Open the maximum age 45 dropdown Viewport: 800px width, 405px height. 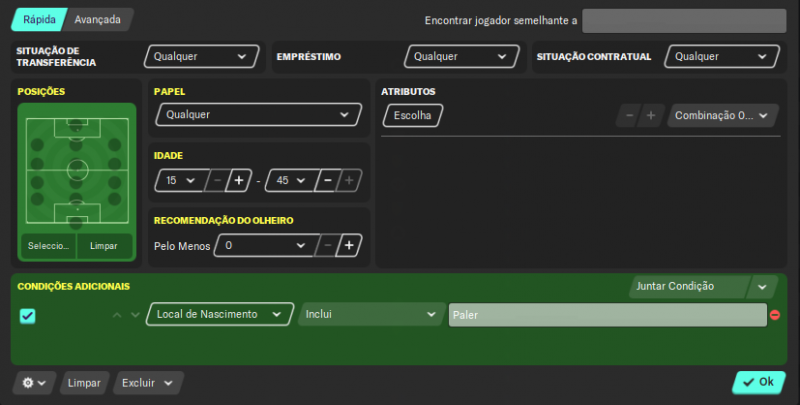click(x=292, y=181)
